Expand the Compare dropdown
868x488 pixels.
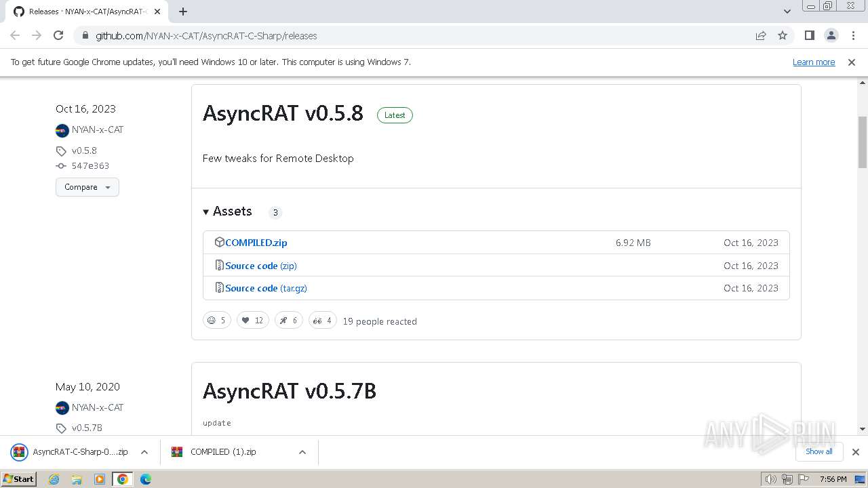(87, 187)
